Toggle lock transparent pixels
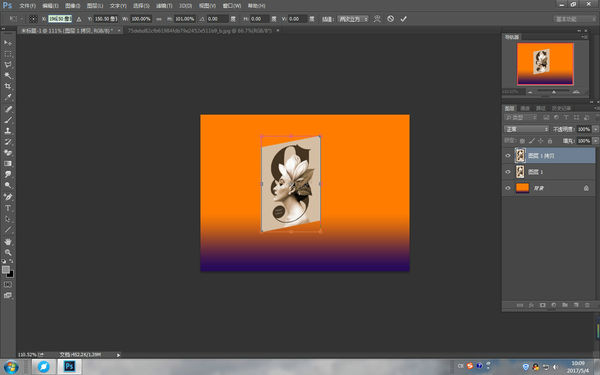The height and width of the screenshot is (375, 600). click(522, 141)
